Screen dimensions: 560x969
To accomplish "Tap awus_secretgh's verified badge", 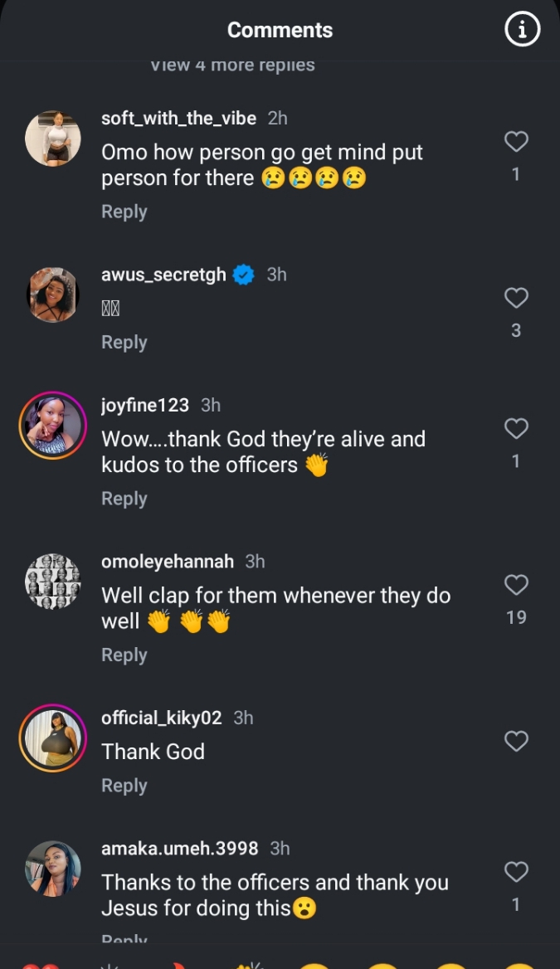I will 243,275.
